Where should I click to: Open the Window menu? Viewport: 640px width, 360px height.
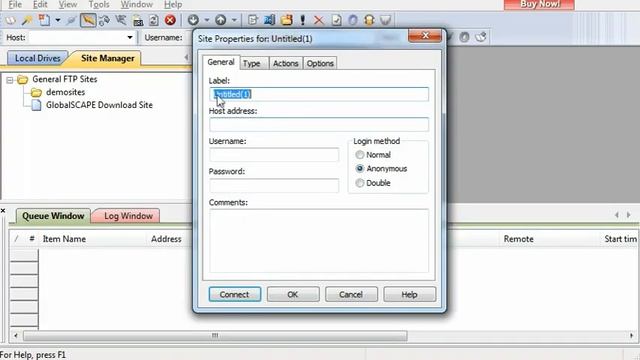(x=136, y=4)
